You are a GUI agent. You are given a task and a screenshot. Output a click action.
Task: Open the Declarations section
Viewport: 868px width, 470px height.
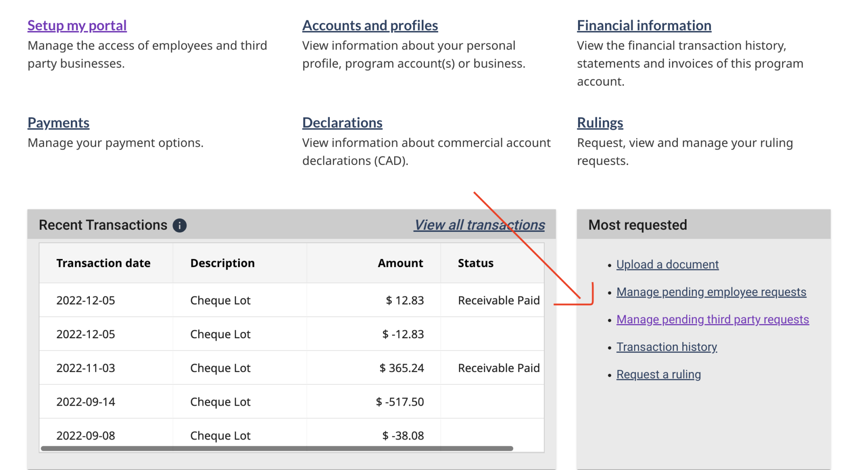pyautogui.click(x=342, y=122)
